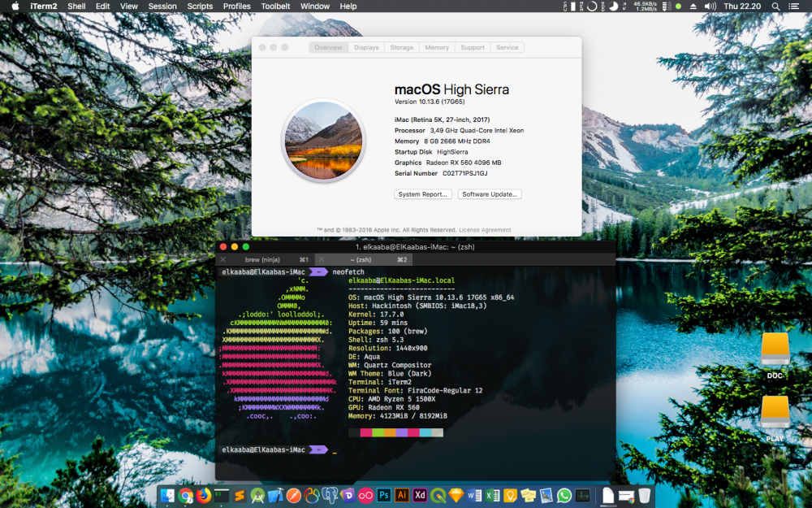Open Activity Monitor from the dock

click(x=582, y=496)
